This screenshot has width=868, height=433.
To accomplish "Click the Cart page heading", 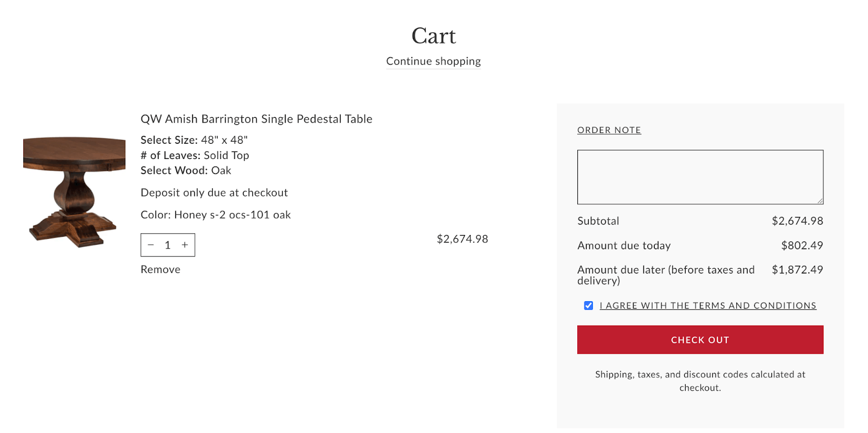I will (433, 36).
